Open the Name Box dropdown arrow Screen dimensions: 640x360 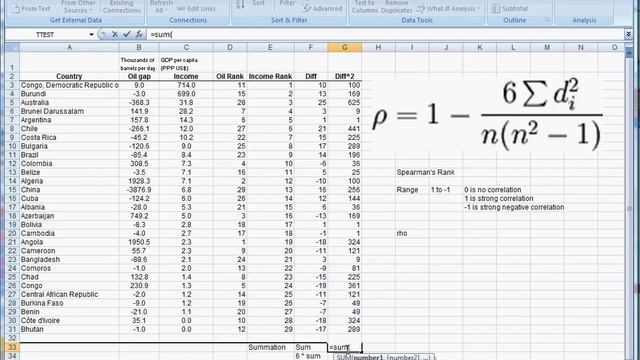click(x=91, y=35)
